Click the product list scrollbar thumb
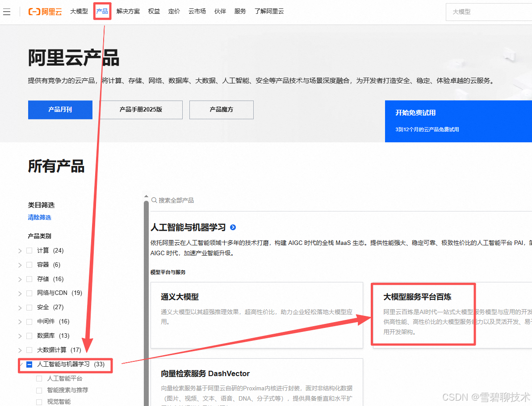This screenshot has height=406, width=532. (x=146, y=303)
